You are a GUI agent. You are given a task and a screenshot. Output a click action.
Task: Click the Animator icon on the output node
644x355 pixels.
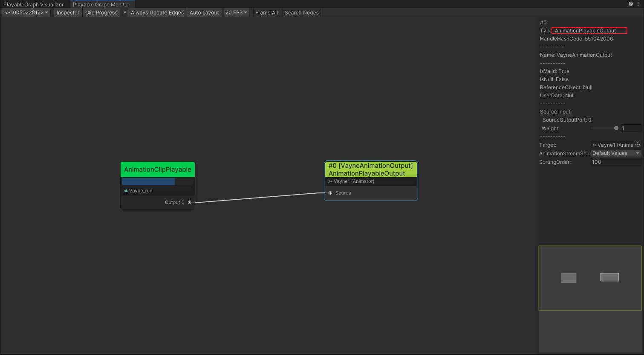coord(330,181)
